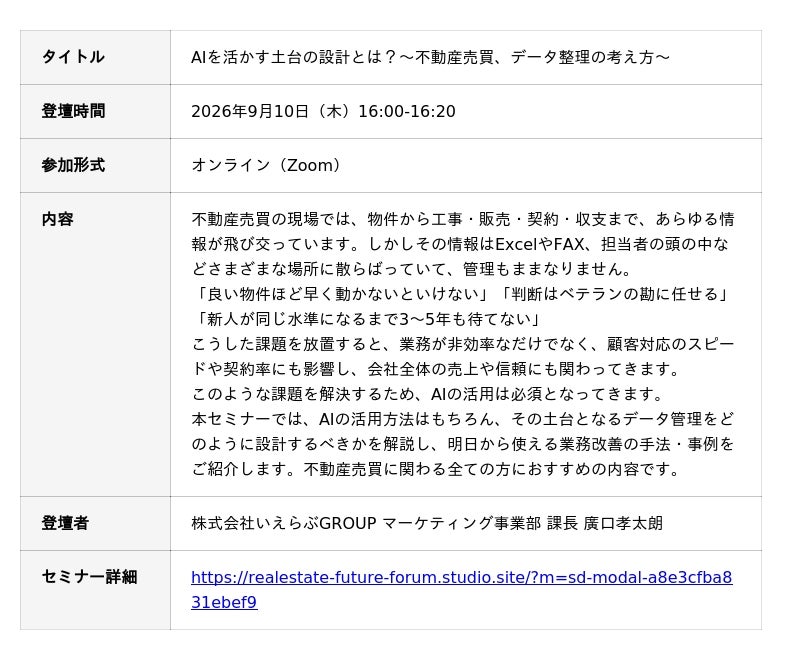Click the セミナー詳細 header cell
This screenshot has width=800, height=660.
95,590
